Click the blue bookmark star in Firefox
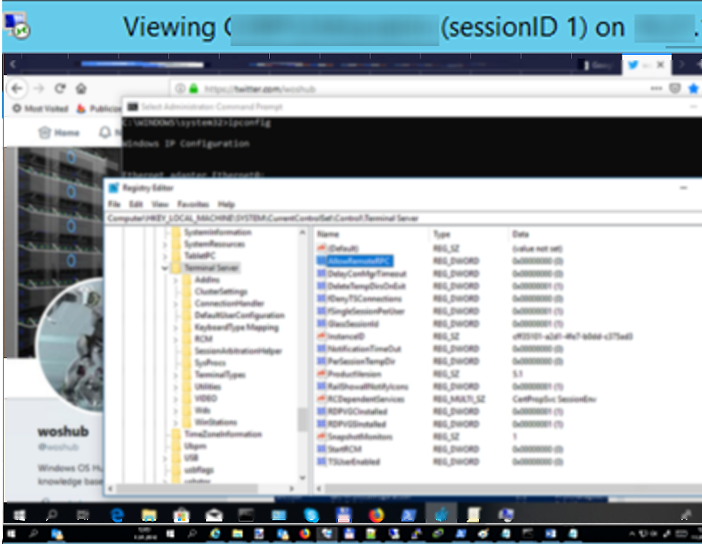 coord(693,89)
